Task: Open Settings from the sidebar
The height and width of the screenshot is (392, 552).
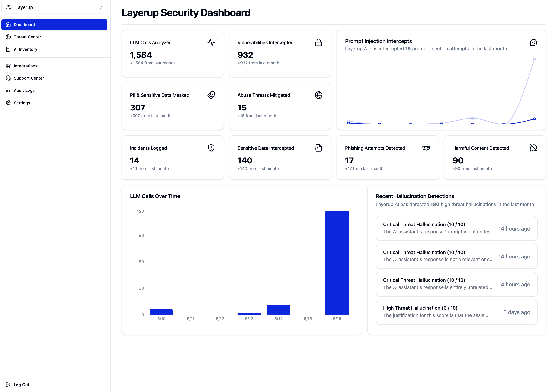Action: tap(22, 103)
